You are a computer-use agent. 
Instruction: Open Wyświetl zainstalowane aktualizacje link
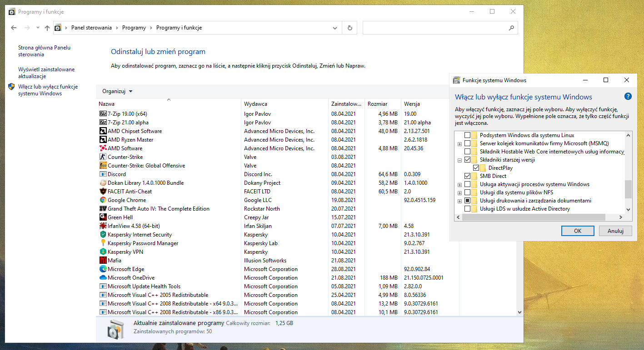46,73
